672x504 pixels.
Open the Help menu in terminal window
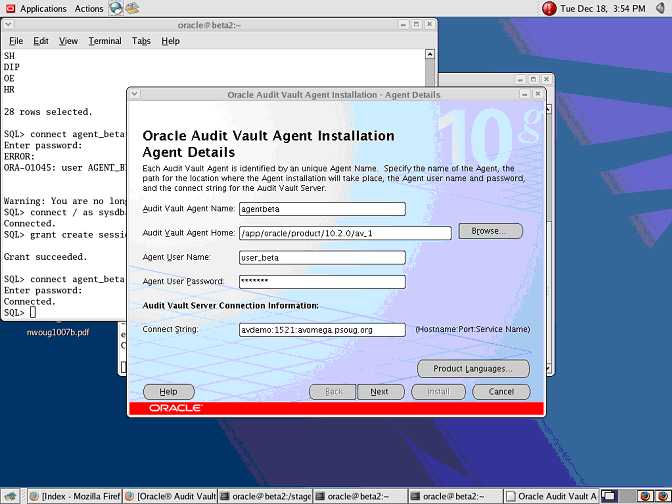(x=170, y=41)
